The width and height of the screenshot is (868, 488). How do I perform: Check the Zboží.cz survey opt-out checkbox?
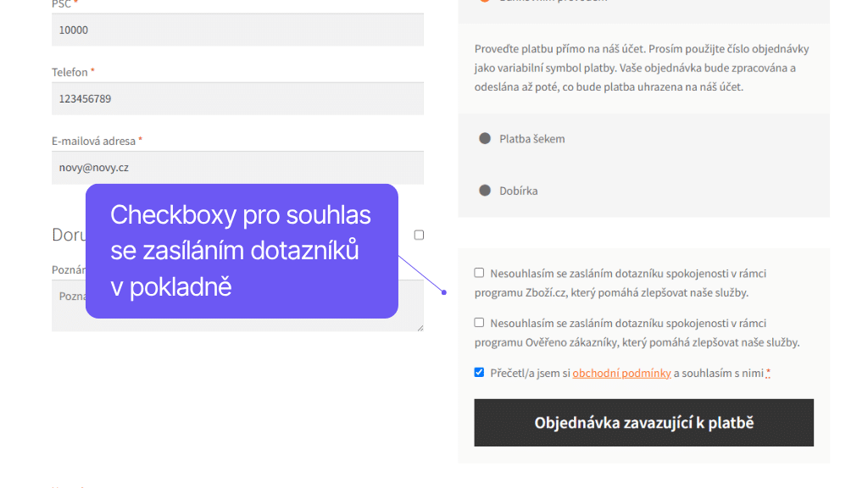[x=479, y=273]
